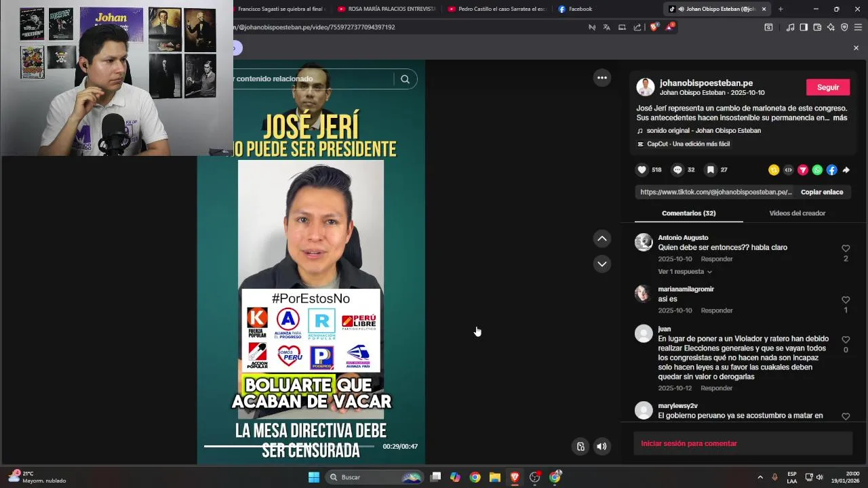The image size is (868, 488).
Task: Click 'Copiar enlace' button
Action: coord(822,192)
